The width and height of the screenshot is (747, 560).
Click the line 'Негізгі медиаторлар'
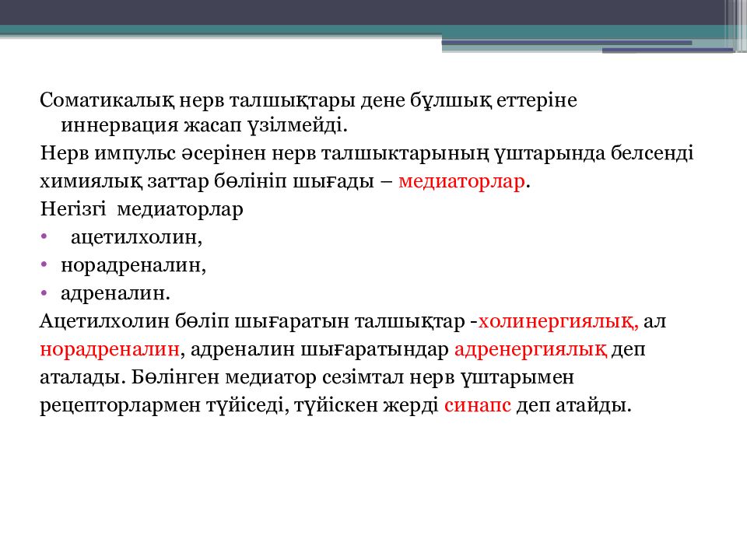142,209
